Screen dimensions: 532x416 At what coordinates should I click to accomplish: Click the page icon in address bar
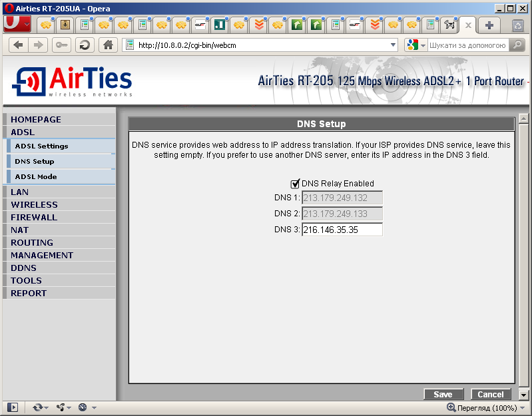pyautogui.click(x=130, y=45)
